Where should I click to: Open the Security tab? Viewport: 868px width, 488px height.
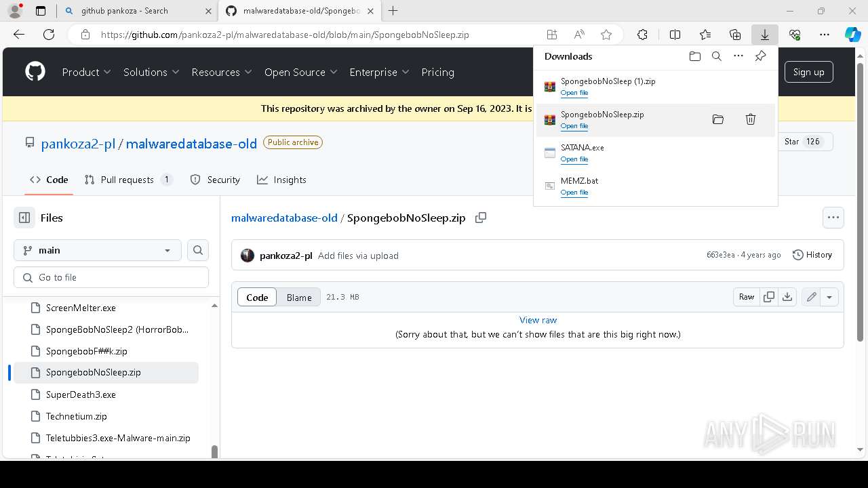[215, 180]
